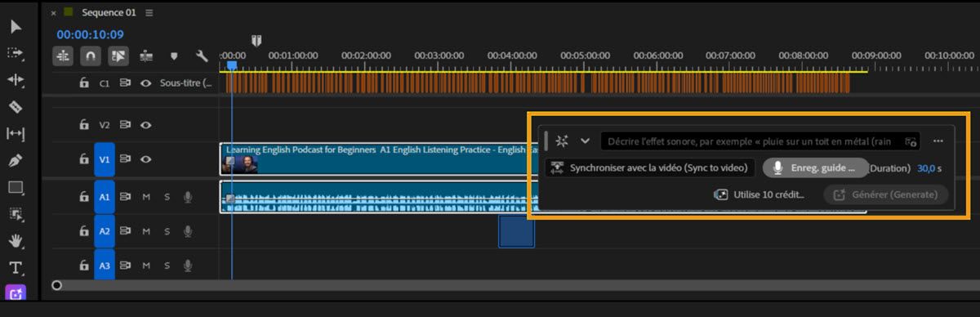Image resolution: width=980 pixels, height=317 pixels.
Task: Select the Hand tool
Action: [16, 241]
